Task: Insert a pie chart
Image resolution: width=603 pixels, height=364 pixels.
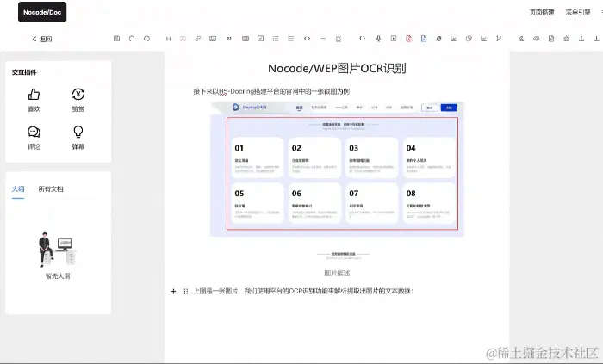Action: tap(469, 39)
